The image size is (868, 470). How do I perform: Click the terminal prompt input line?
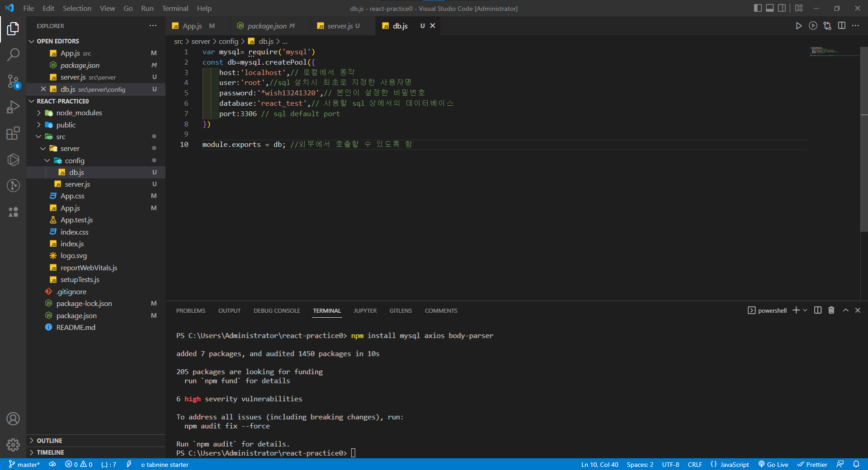[353, 453]
